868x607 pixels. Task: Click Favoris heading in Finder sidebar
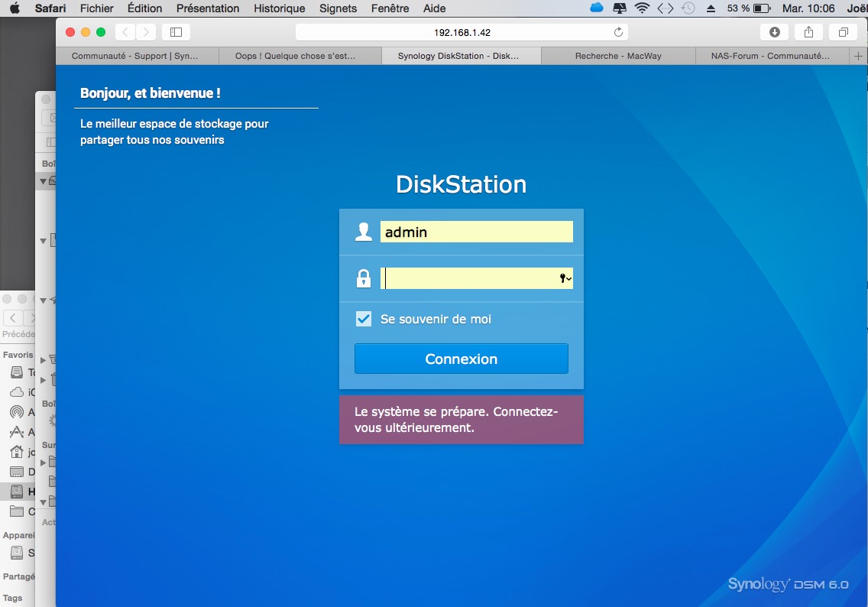tap(18, 355)
